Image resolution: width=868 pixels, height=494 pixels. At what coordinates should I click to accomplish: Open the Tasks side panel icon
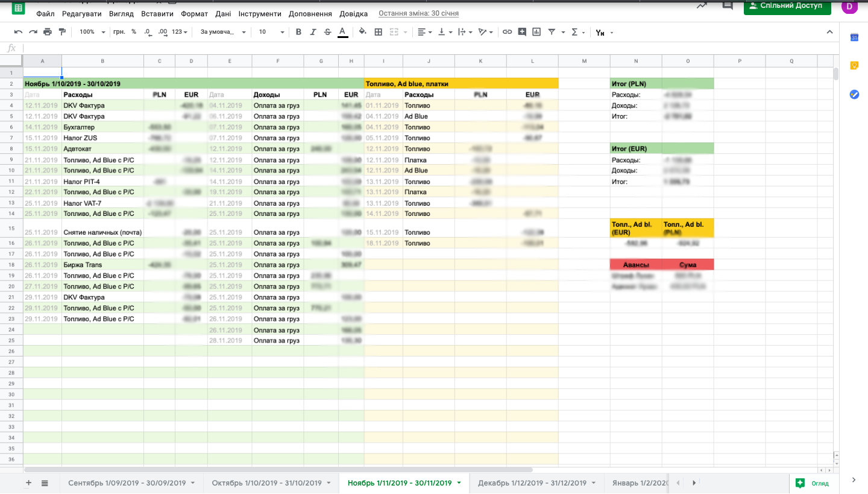pyautogui.click(x=854, y=94)
